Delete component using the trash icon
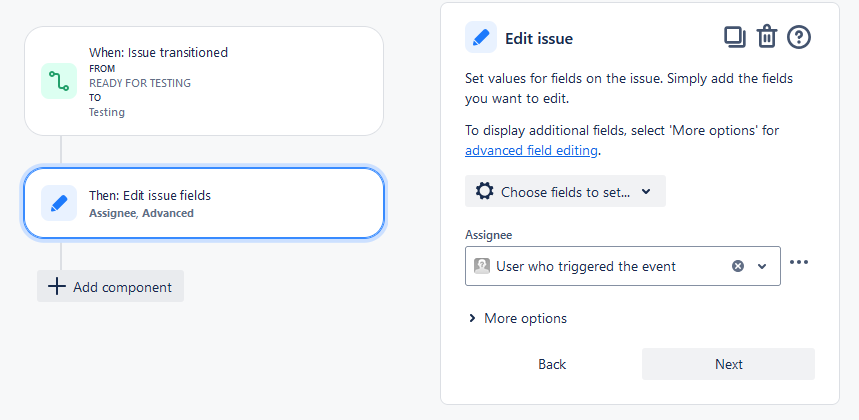This screenshot has height=420, width=859. (766, 38)
